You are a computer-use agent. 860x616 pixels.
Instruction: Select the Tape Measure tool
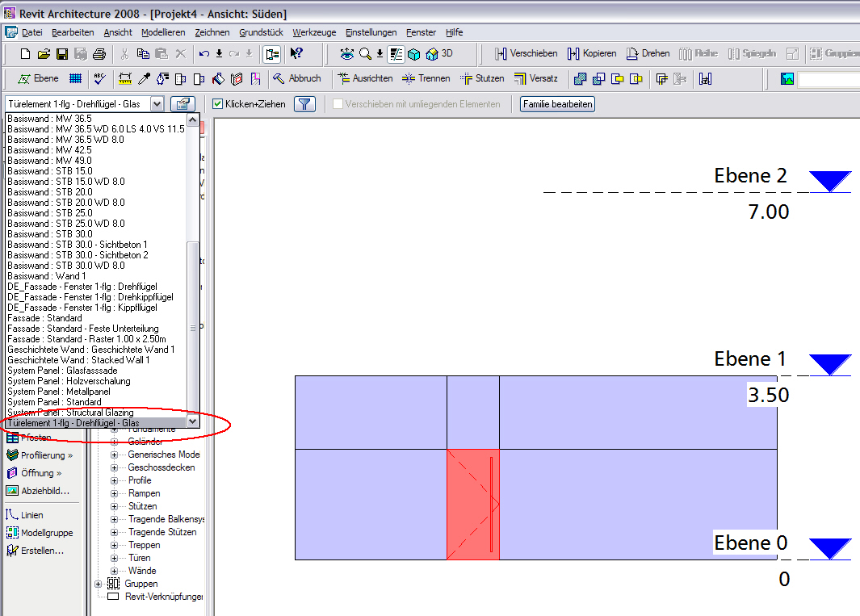(x=125, y=78)
